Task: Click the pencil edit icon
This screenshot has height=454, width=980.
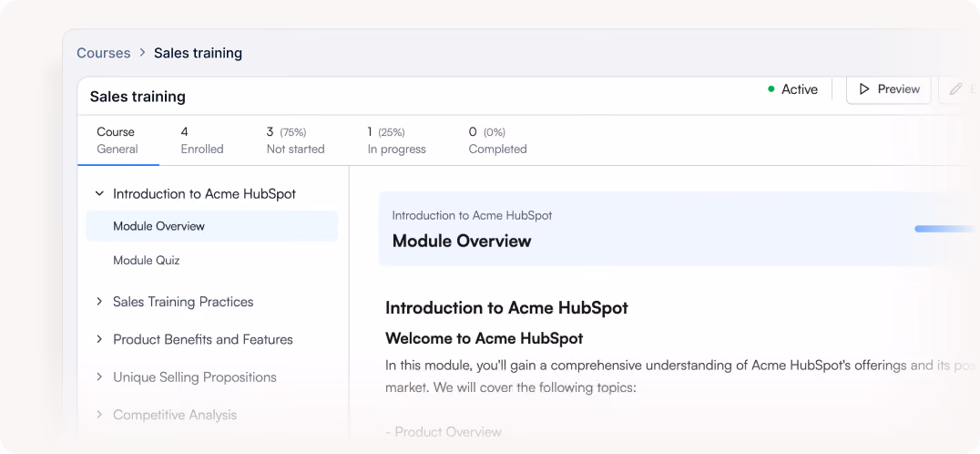Action: [955, 89]
